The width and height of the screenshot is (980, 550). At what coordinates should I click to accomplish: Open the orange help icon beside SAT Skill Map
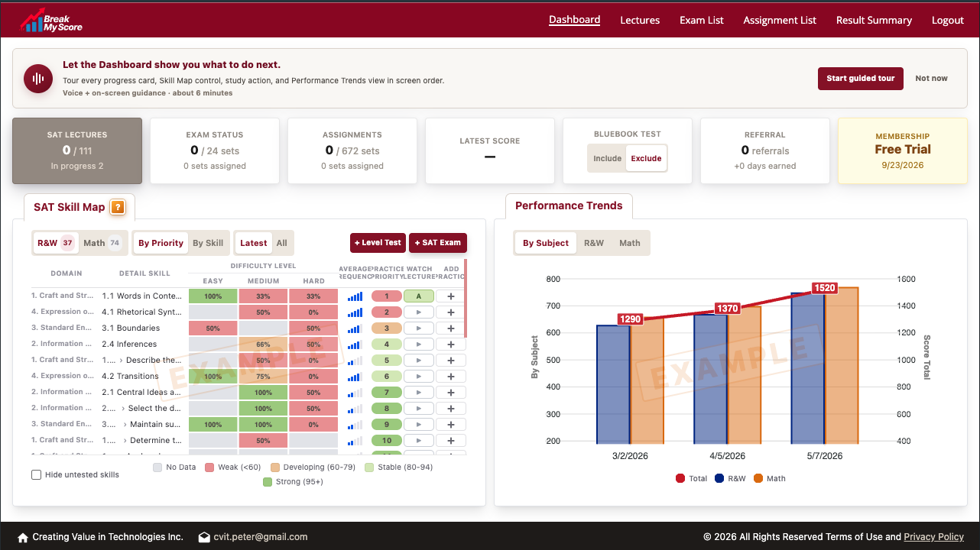(x=118, y=207)
